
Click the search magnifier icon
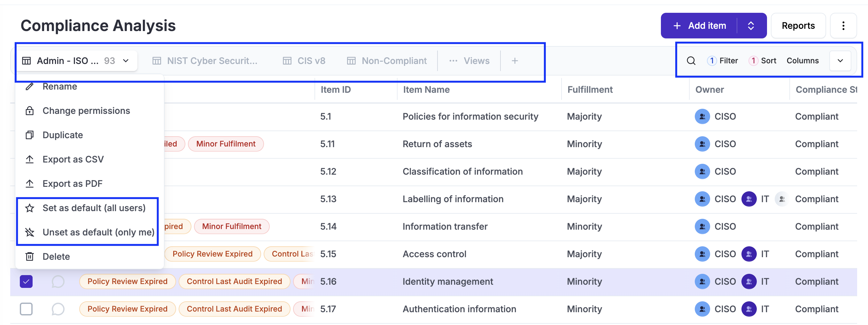[691, 61]
